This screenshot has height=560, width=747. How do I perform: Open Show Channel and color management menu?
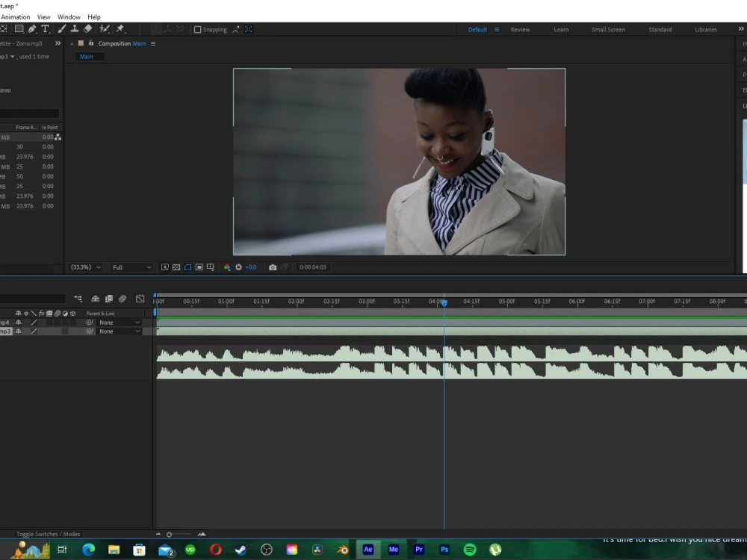click(x=227, y=267)
